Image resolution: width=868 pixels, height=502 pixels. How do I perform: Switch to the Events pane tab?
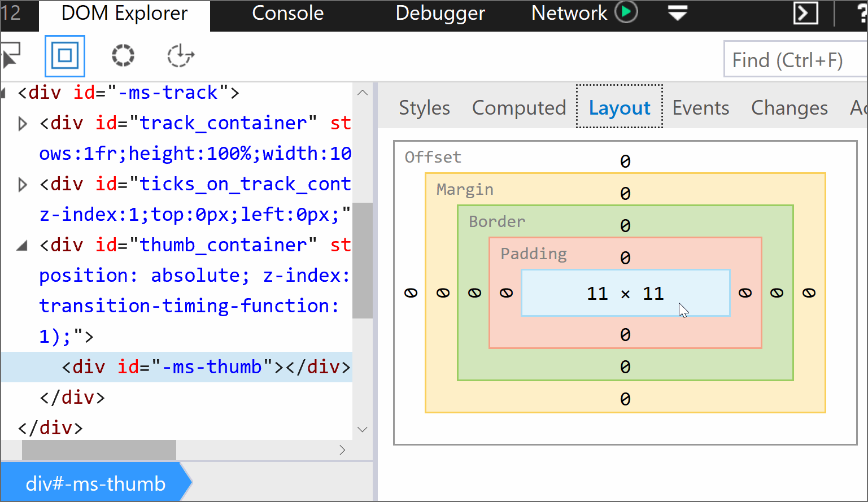pos(700,108)
